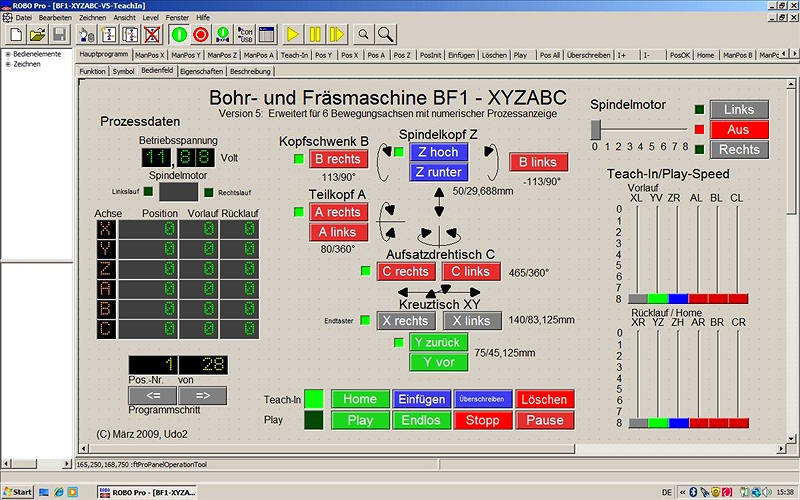Viewport: 800px width, 500px height.
Task: Open the Hilfe menu
Action: tap(203, 17)
